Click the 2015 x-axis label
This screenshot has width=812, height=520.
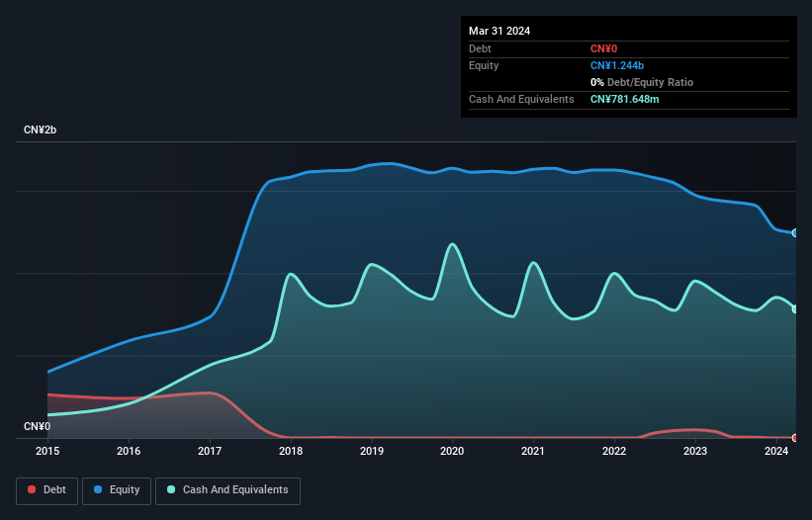coord(47,451)
